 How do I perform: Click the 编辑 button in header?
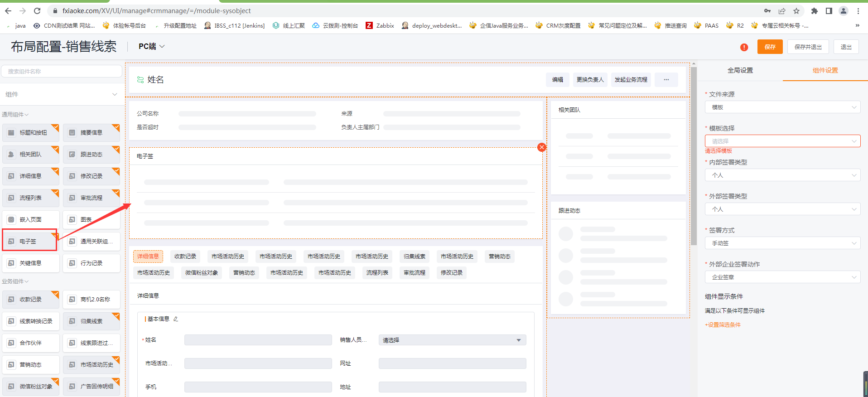558,80
